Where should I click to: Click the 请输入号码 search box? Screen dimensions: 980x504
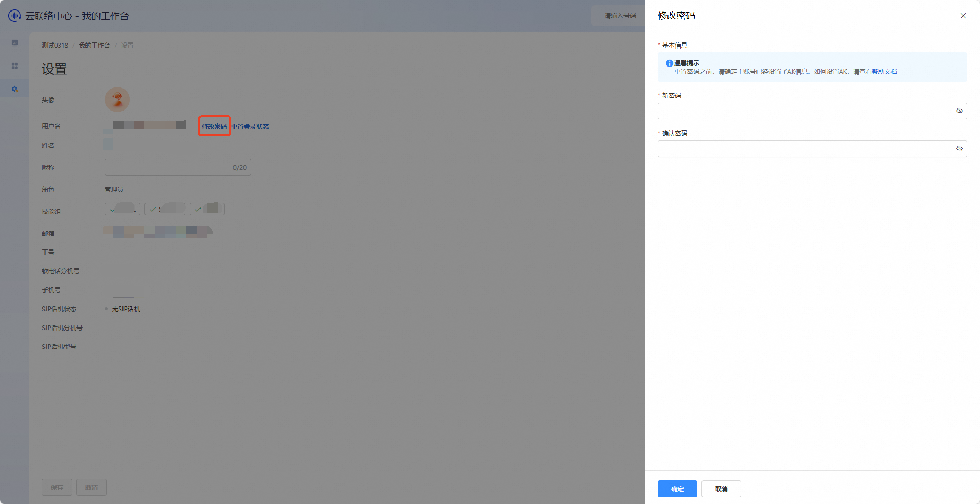619,16
